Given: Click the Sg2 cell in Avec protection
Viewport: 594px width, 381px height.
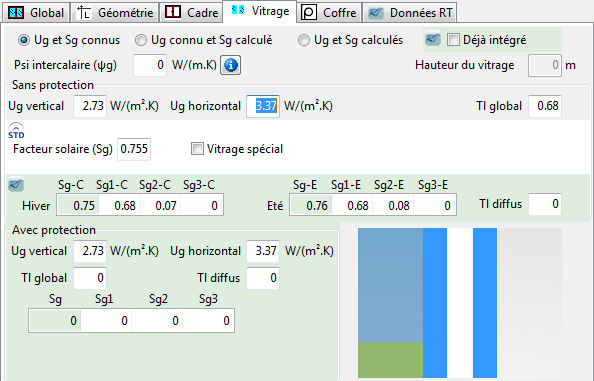Looking at the screenshot, I should pyautogui.click(x=157, y=321).
